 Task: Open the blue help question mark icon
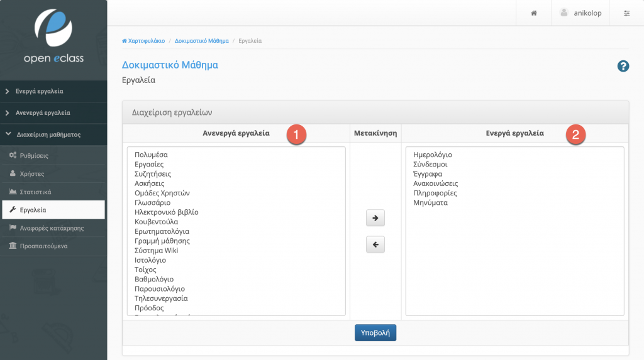(623, 66)
